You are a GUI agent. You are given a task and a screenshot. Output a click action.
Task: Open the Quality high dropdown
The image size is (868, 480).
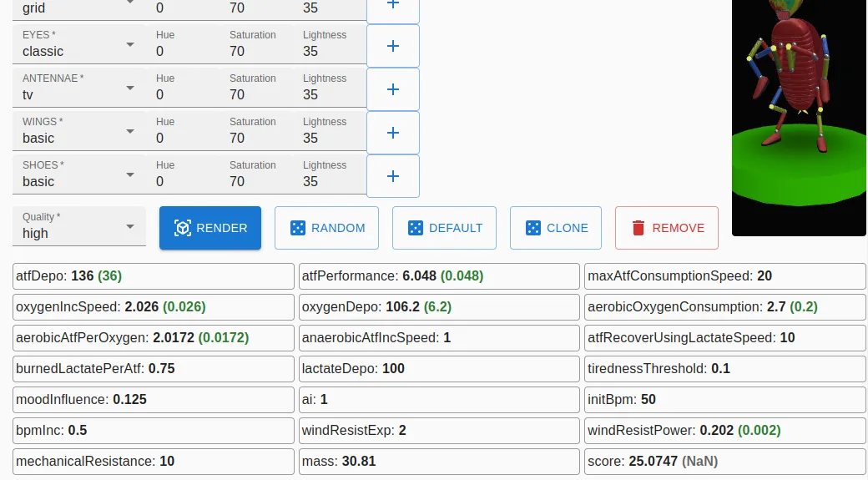[79, 226]
